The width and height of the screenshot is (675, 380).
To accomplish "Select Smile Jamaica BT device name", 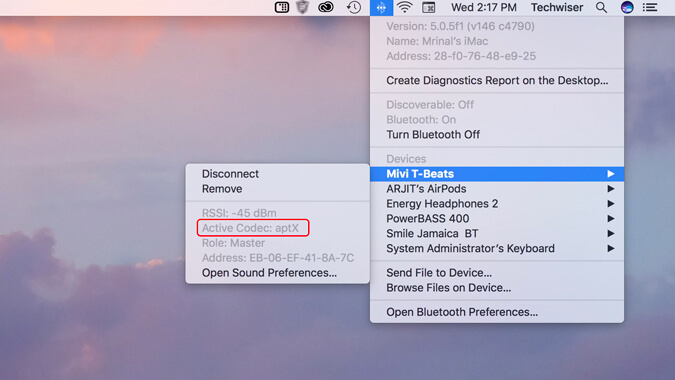I will 432,234.
